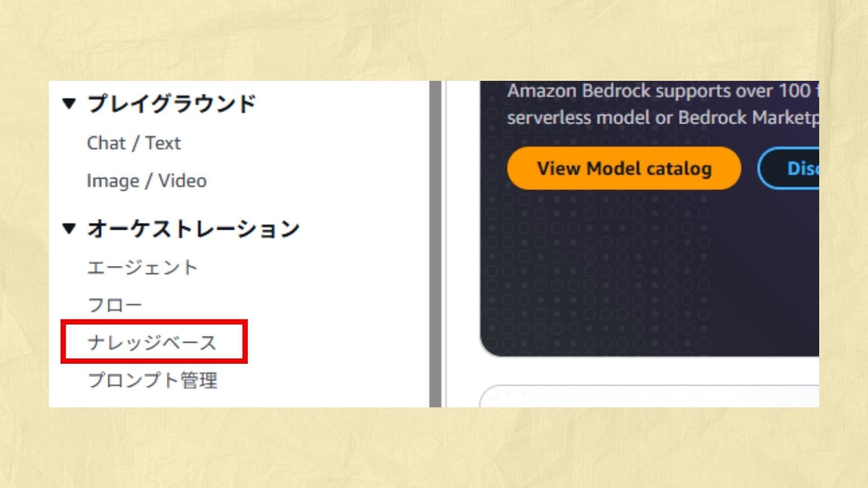The height and width of the screenshot is (488, 868).
Task: Go to プロンプト管理
Action: click(x=152, y=380)
